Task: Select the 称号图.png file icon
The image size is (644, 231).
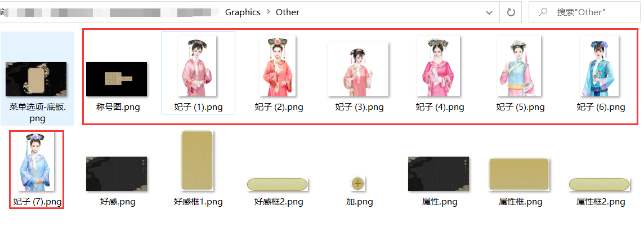Action: pos(116,79)
